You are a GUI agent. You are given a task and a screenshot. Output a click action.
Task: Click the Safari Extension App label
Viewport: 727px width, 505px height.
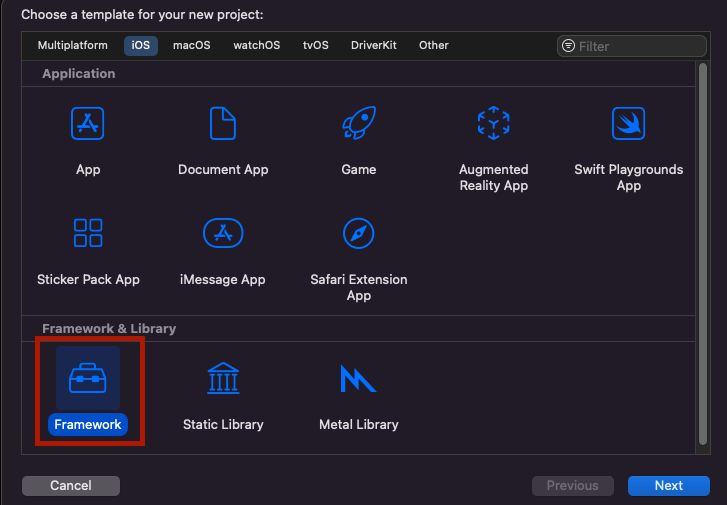click(x=358, y=287)
